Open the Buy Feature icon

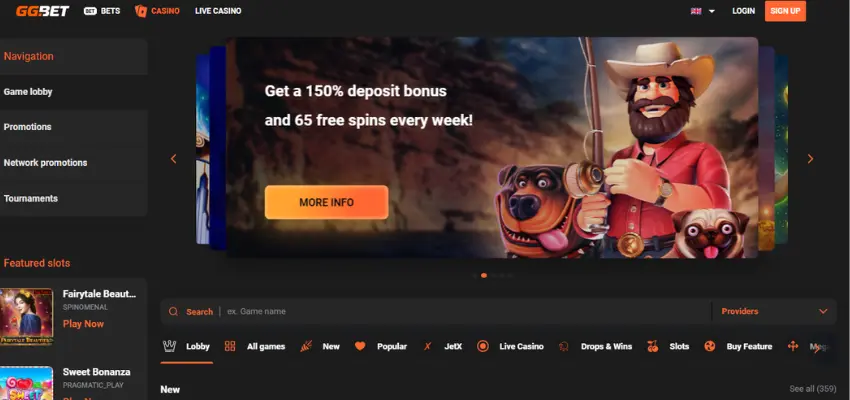(710, 346)
